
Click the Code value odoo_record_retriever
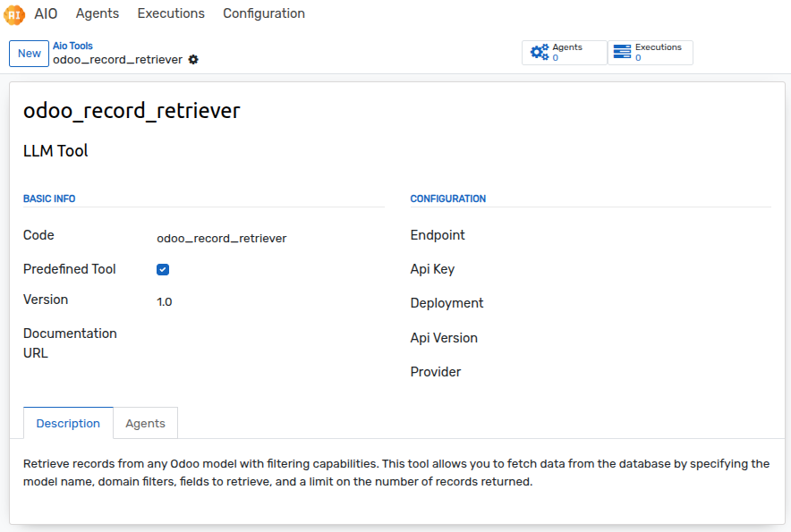[x=221, y=238]
